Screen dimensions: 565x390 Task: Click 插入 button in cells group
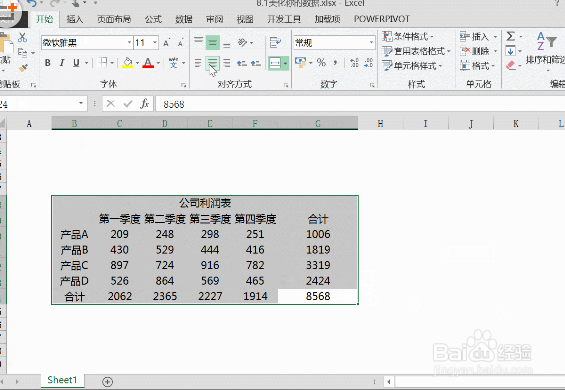478,36
